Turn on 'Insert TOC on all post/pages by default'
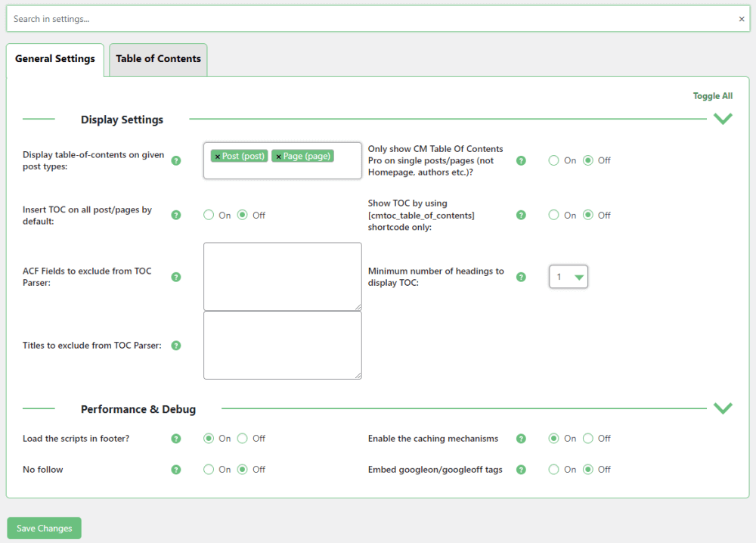This screenshot has width=756, height=543. pos(209,216)
